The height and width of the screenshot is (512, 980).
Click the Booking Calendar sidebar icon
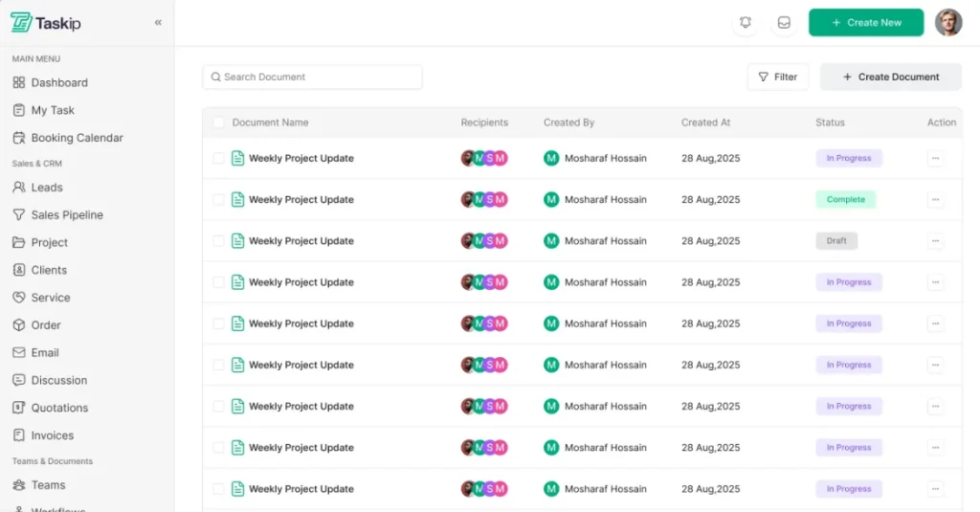[x=19, y=138]
